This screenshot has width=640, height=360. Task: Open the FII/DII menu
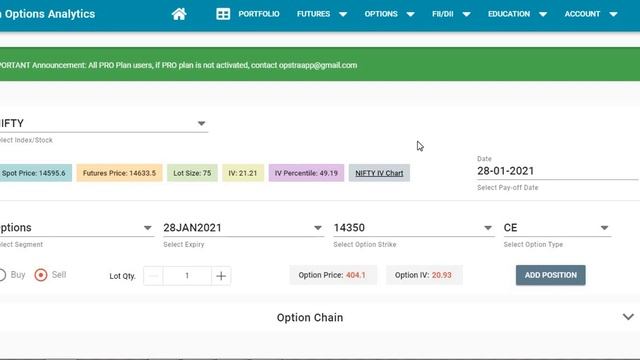point(442,14)
